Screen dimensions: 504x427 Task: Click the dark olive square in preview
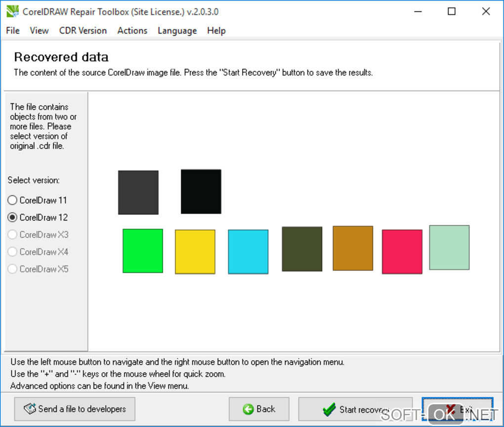(x=302, y=249)
